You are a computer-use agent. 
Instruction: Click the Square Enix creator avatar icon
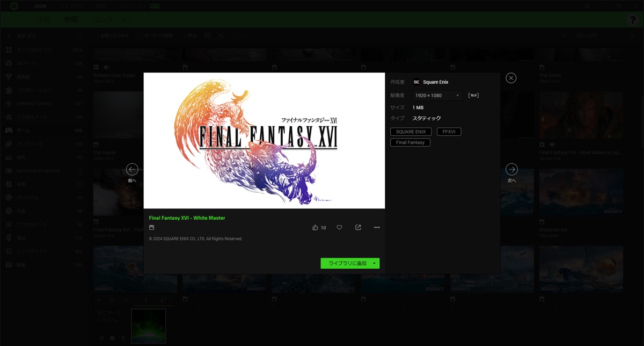[416, 82]
